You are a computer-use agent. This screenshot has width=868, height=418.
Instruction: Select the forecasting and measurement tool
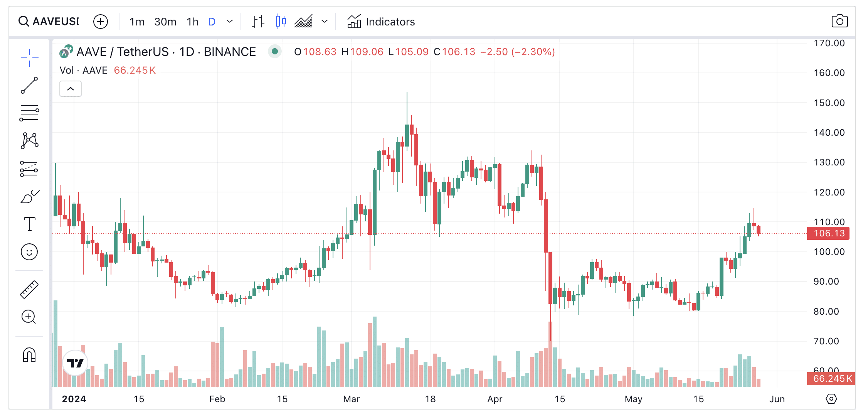(29, 169)
